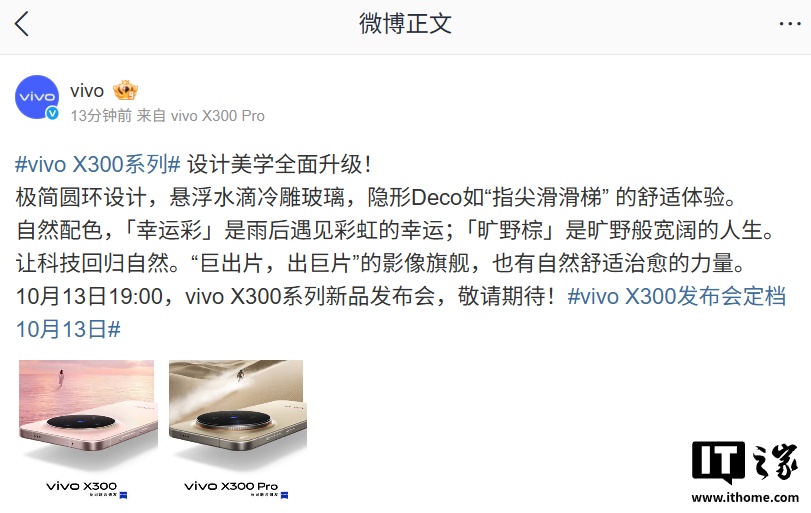This screenshot has height=513, width=811.
Task: Tap the ZEISS logo under X300 Pro
Action: [284, 495]
